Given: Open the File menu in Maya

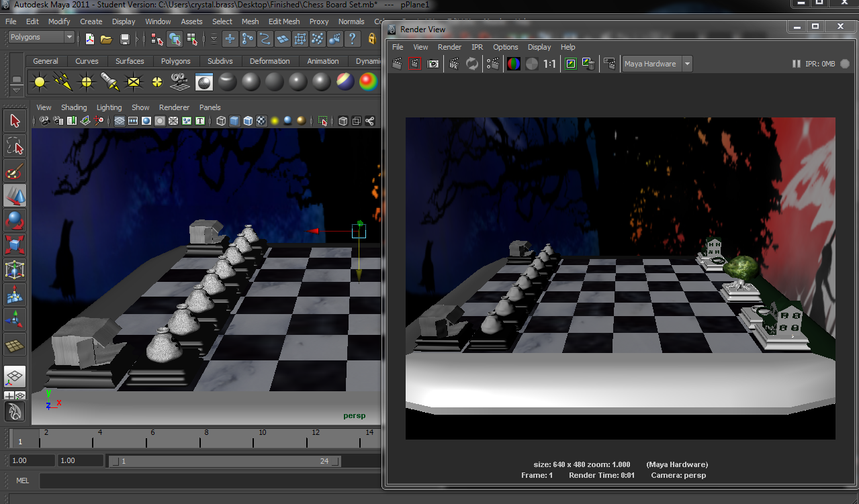Looking at the screenshot, I should [11, 21].
